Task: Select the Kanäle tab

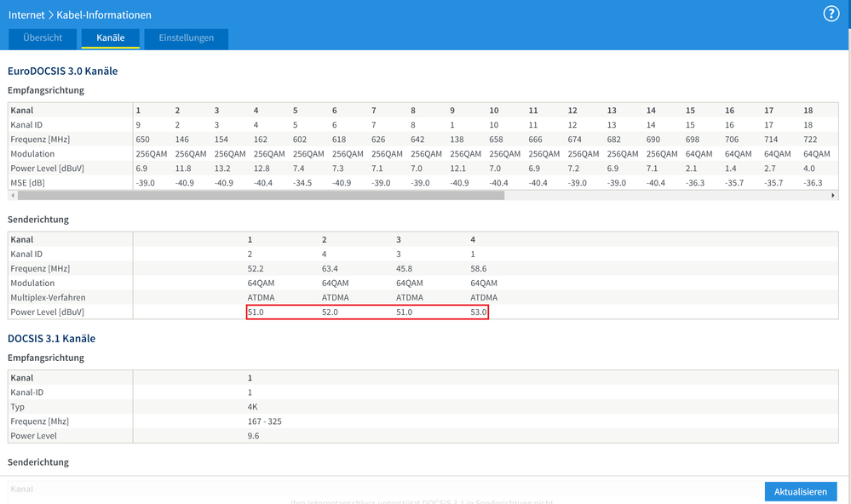Action: [111, 38]
